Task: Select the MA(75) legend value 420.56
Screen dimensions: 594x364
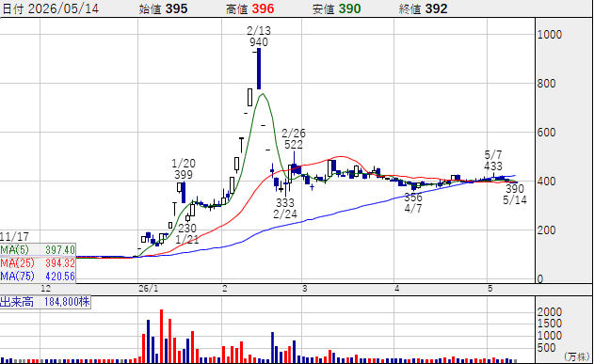Action: 60,277
